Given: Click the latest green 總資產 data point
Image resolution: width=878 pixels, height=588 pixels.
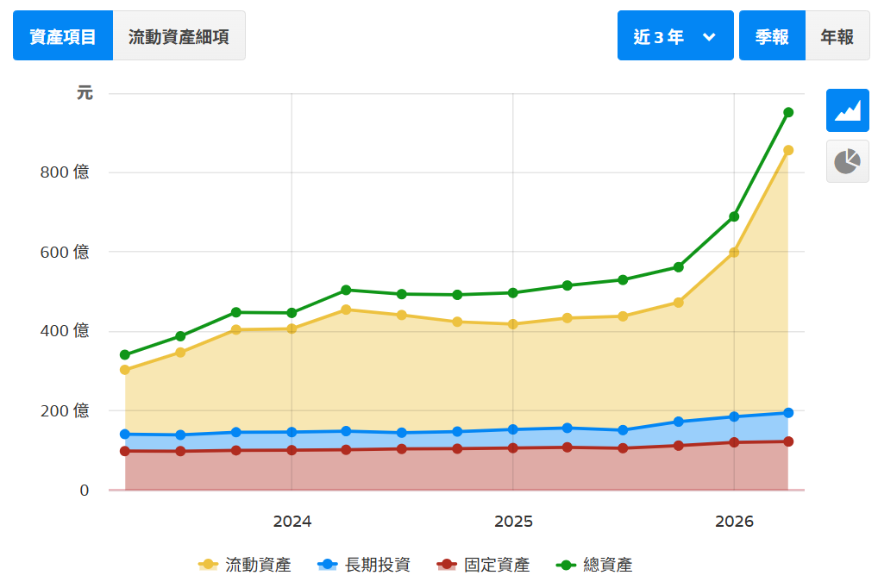Looking at the screenshot, I should click(x=787, y=113).
